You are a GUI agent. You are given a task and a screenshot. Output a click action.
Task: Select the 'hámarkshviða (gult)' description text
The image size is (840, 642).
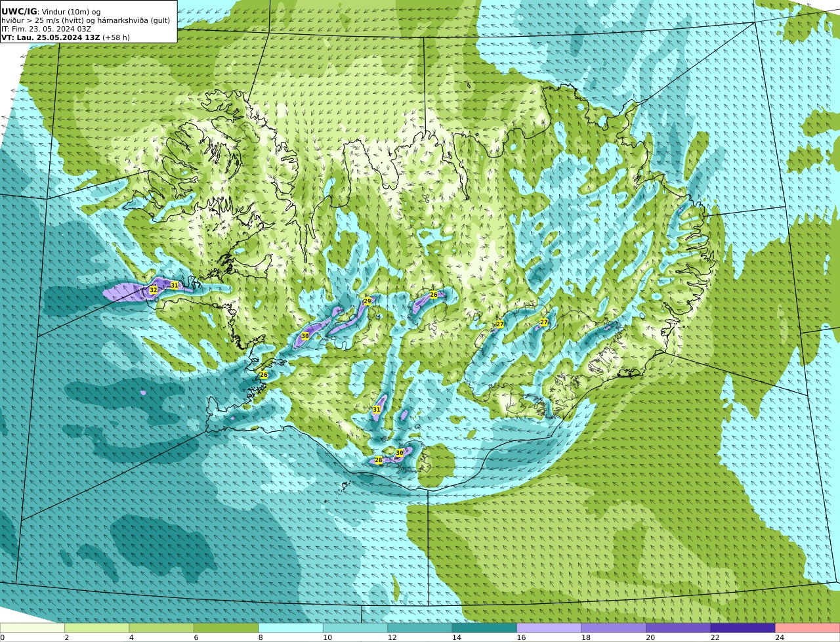coord(133,20)
